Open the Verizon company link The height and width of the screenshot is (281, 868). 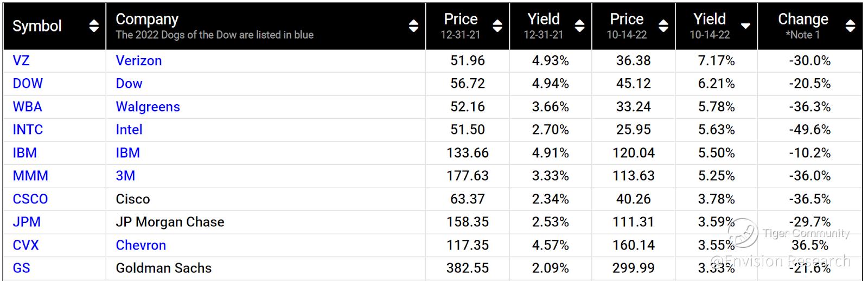coord(139,61)
